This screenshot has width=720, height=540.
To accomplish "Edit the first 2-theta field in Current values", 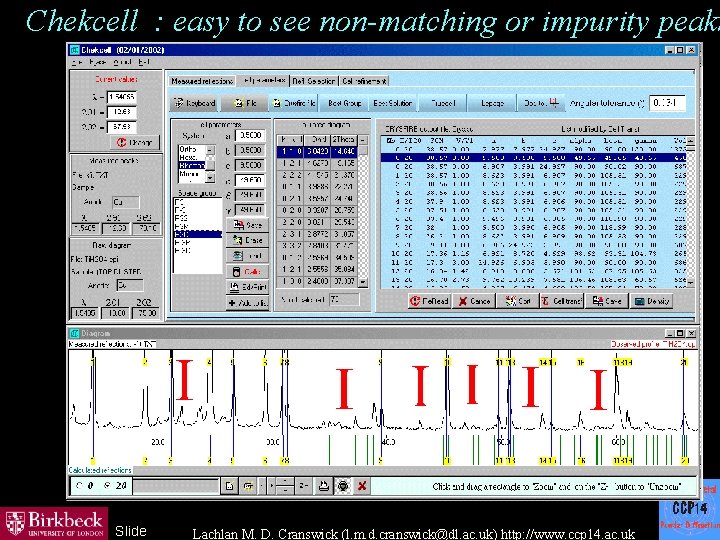I will 122,112.
